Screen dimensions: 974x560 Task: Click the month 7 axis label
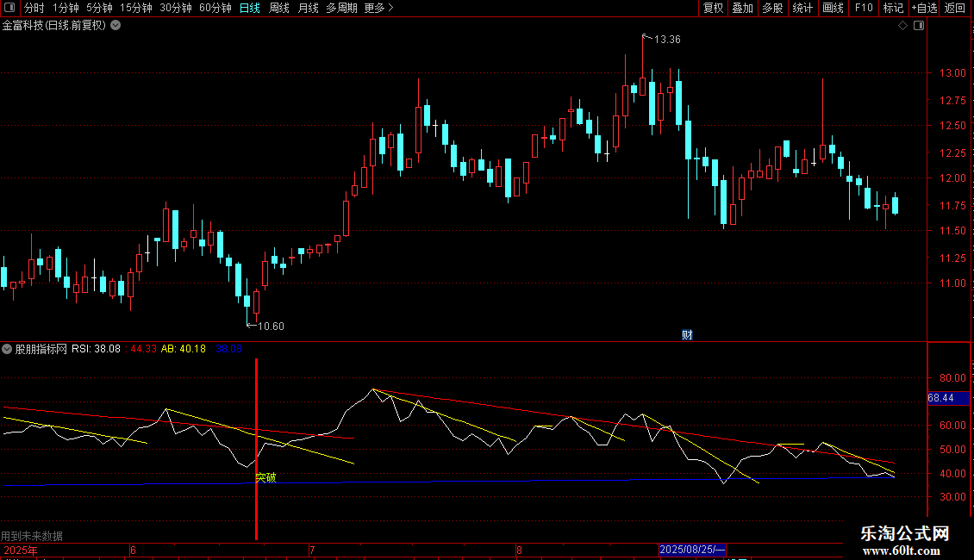click(312, 550)
